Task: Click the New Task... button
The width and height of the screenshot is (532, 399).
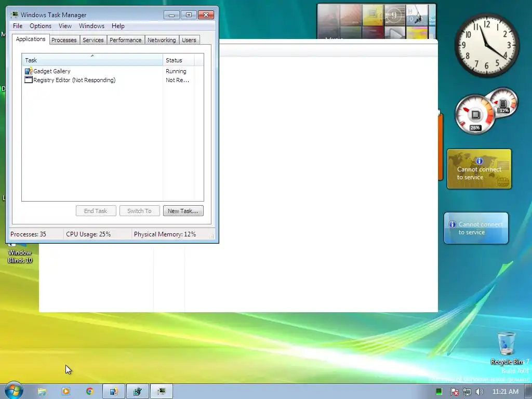Action: [x=183, y=211]
